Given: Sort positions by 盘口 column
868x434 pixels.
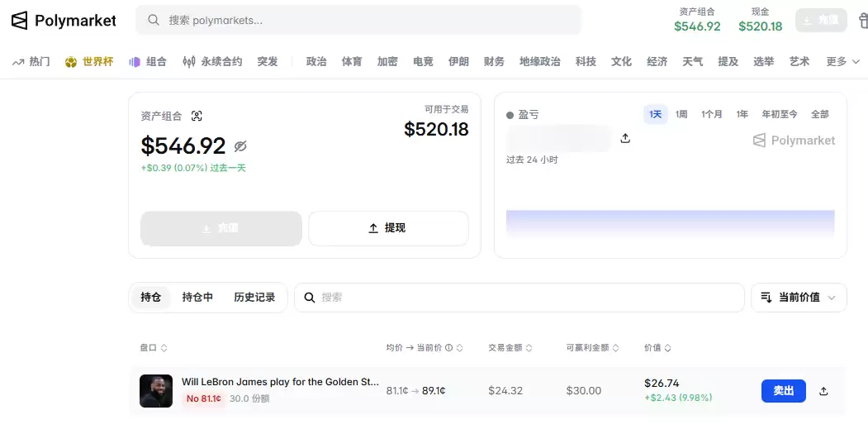Looking at the screenshot, I should click(x=154, y=347).
